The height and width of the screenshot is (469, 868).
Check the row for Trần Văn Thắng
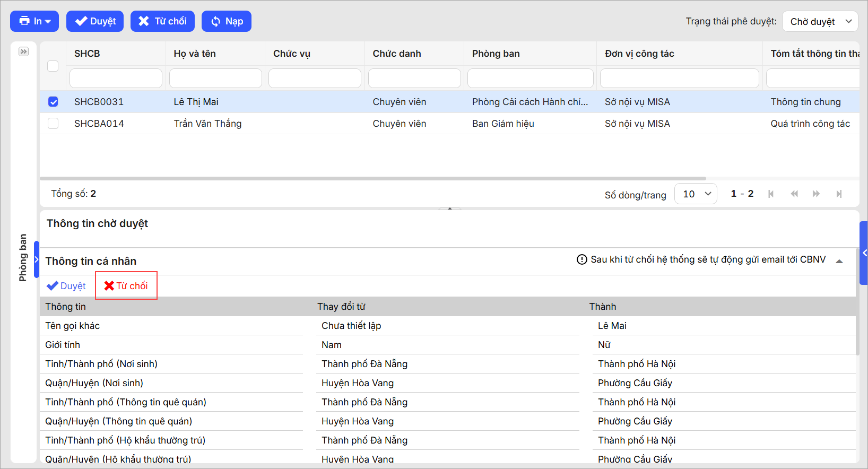tap(53, 124)
